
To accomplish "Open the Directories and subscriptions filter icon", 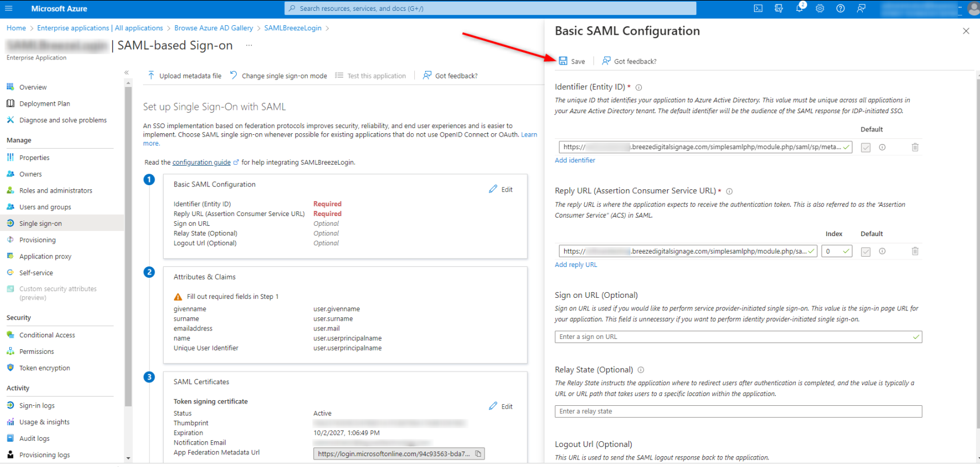I will click(779, 9).
